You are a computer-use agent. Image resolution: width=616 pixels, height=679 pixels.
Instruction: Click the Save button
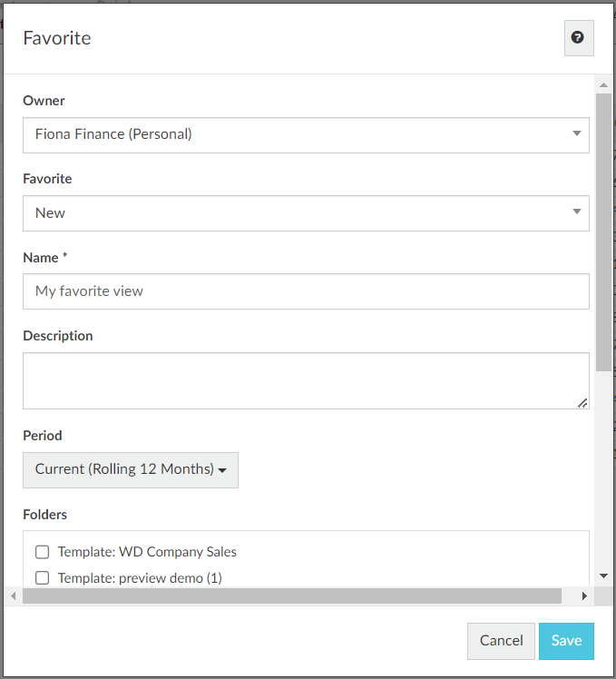point(566,641)
